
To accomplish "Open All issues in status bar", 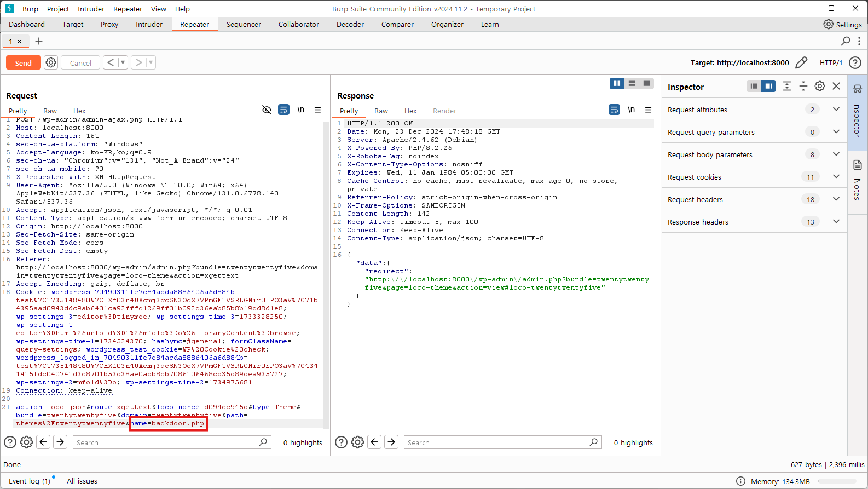I will pos(82,481).
